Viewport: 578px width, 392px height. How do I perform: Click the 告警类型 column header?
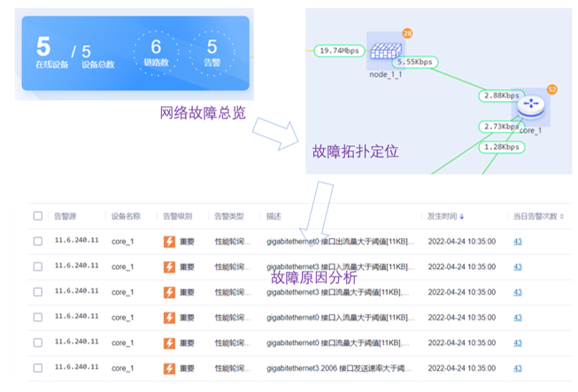click(229, 216)
